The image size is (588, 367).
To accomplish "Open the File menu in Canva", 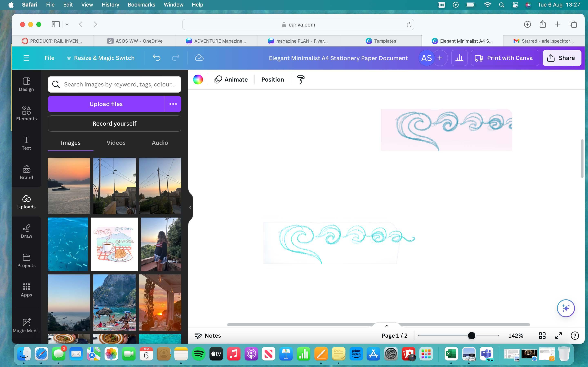I will (49, 58).
